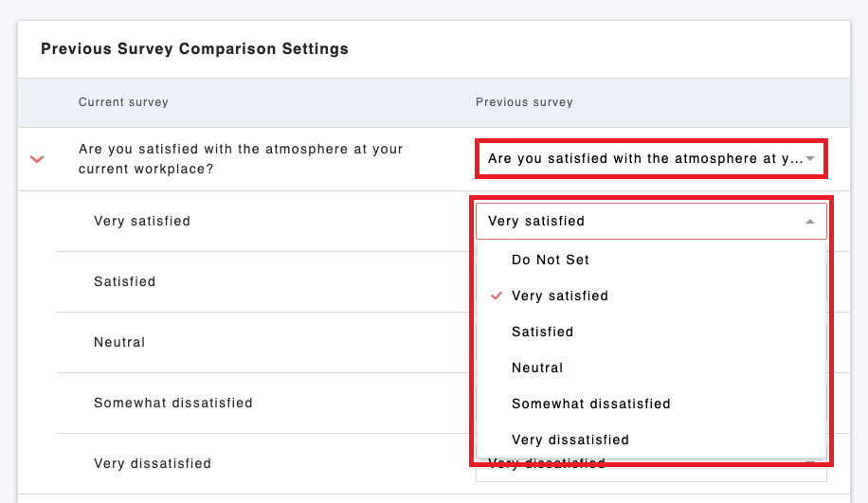Viewport: 868px width, 503px height.
Task: Choose "Do Not Set" from the dropdown list
Action: click(551, 260)
